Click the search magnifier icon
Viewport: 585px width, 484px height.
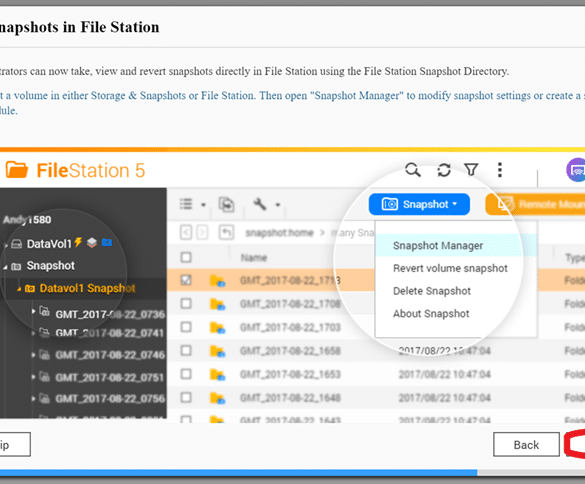413,170
